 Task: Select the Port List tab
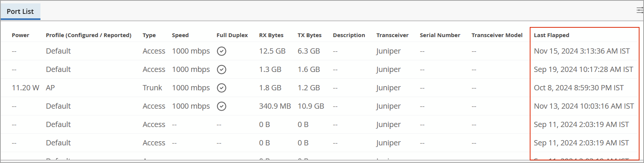point(20,12)
